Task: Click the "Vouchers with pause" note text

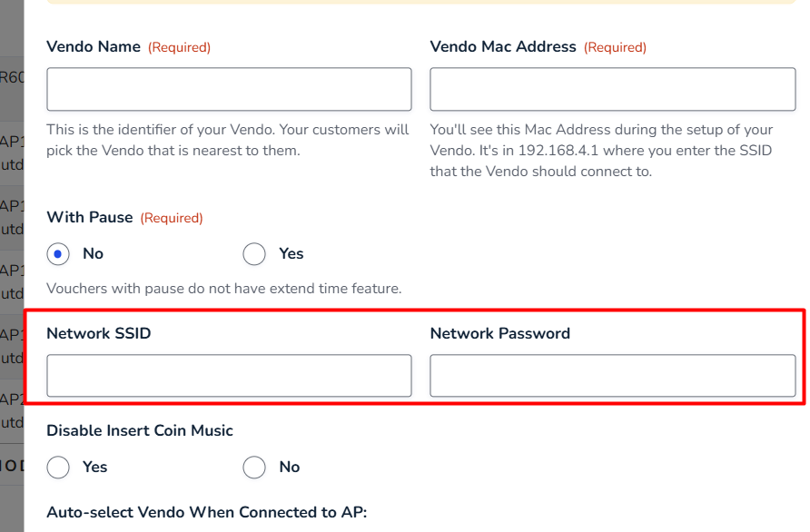Action: (223, 289)
